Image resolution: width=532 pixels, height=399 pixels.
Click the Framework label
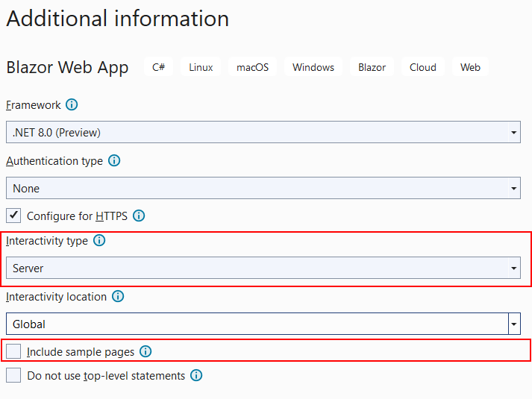[34, 105]
